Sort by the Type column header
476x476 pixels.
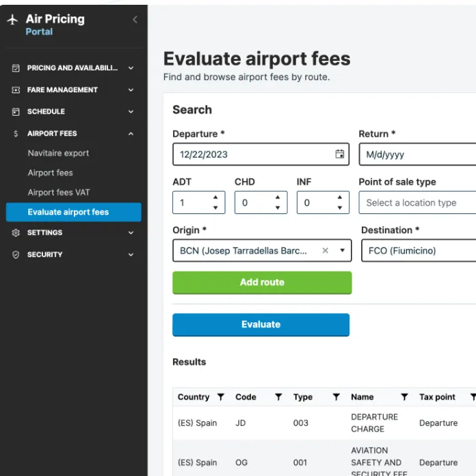point(303,397)
